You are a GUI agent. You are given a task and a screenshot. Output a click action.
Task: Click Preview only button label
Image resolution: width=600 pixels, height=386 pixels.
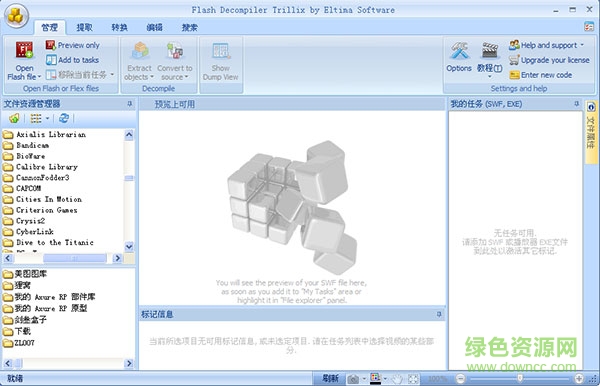click(x=78, y=45)
